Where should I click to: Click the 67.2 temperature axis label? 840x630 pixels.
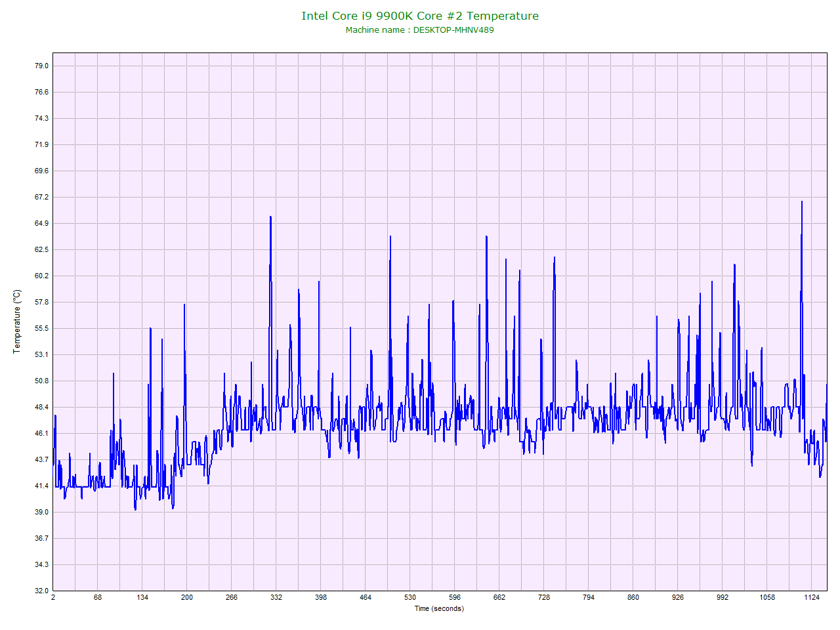coord(42,197)
